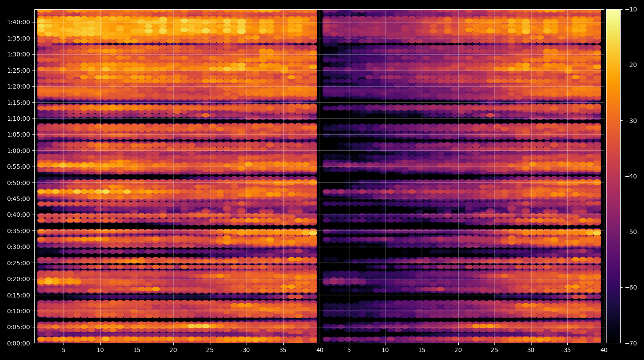
Task: Click the 1:30:00 y-axis tick label
Action: (x=19, y=55)
